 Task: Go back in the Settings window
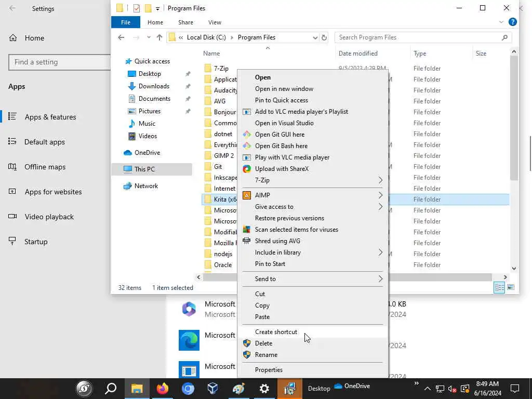click(12, 8)
